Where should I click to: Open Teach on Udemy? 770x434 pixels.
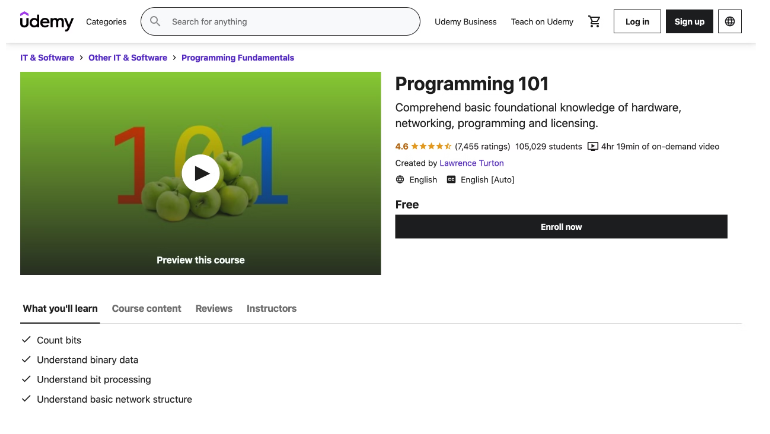click(542, 22)
